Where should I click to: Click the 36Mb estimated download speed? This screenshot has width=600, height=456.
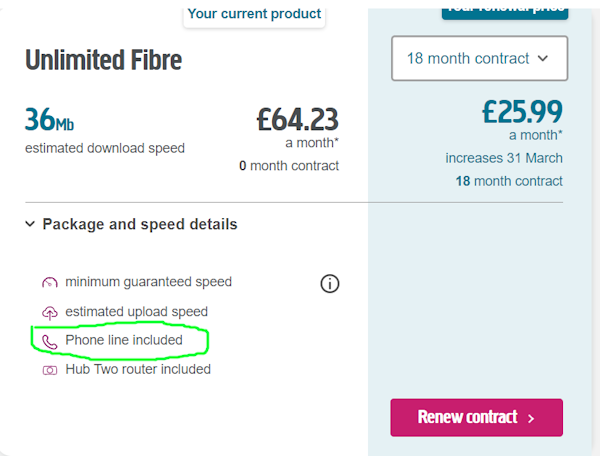coord(49,119)
